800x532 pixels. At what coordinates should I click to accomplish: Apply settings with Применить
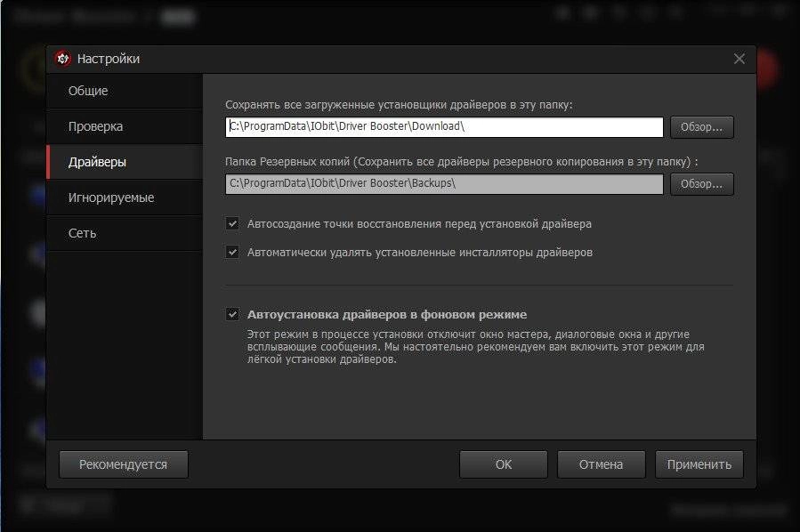click(699, 464)
